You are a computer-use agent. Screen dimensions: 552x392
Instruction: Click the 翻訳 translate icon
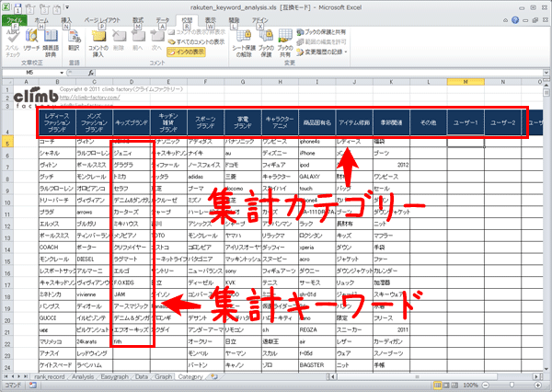tap(74, 40)
